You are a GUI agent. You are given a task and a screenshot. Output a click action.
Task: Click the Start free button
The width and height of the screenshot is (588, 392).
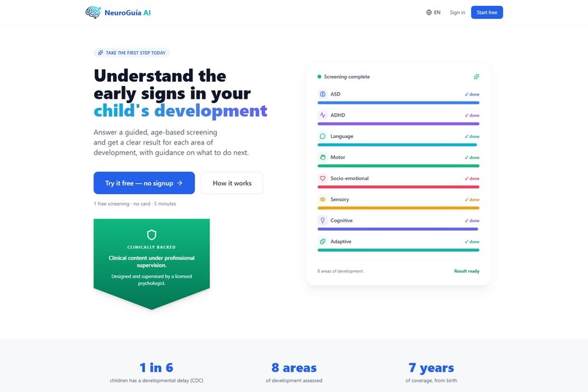pyautogui.click(x=487, y=12)
